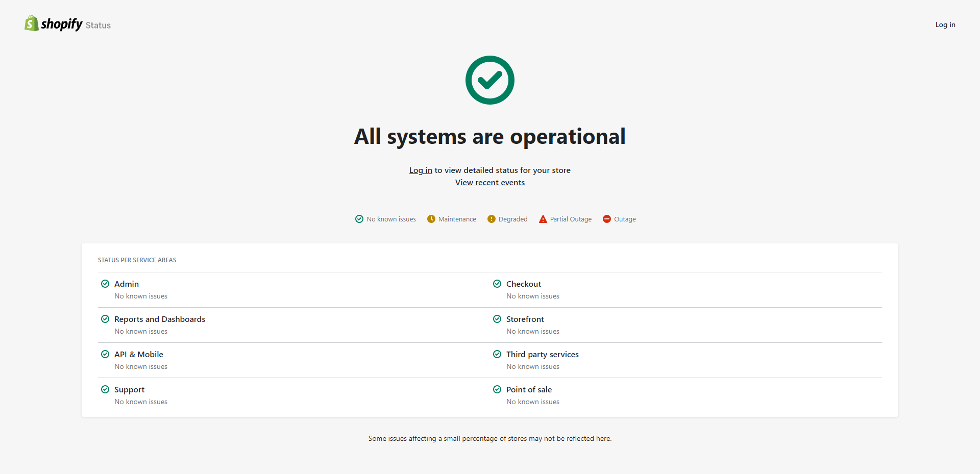This screenshot has height=474, width=980.
Task: Click the Maintenance clock legend icon
Action: [x=431, y=219]
